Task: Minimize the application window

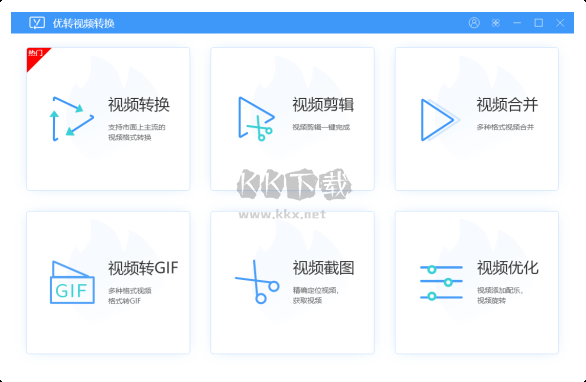Action: 517,23
